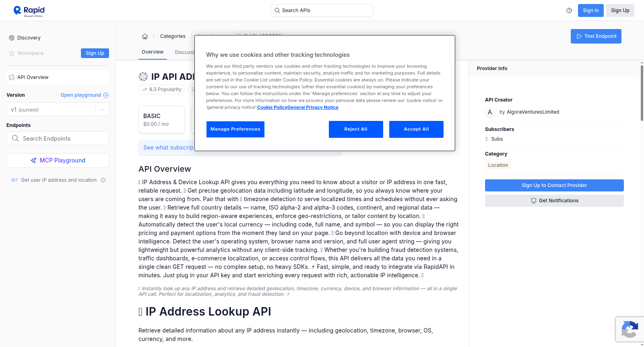Click the sidebar Workspace Sign Up button
This screenshot has height=347, width=644.
[95, 53]
